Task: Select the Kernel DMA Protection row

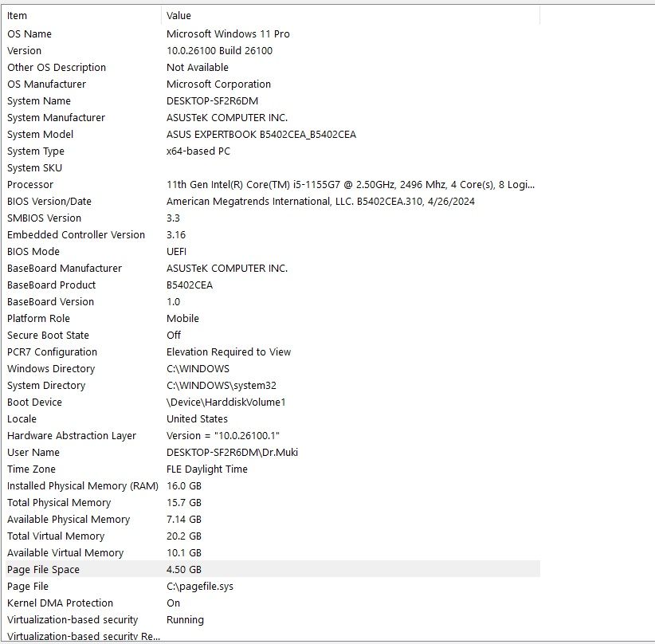Action: (x=273, y=603)
